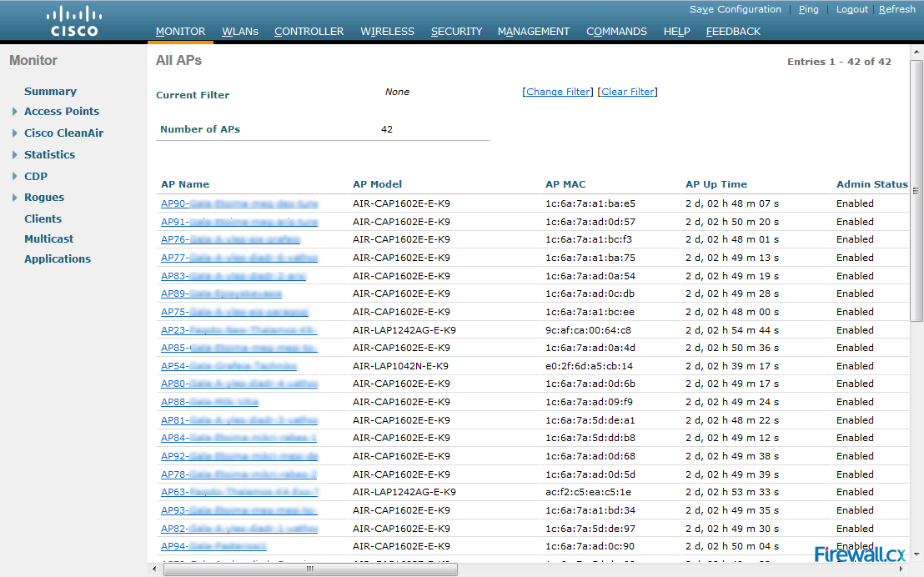Viewport: 924px width, 577px height.
Task: Select the AP Up Time column header
Action: (x=716, y=184)
